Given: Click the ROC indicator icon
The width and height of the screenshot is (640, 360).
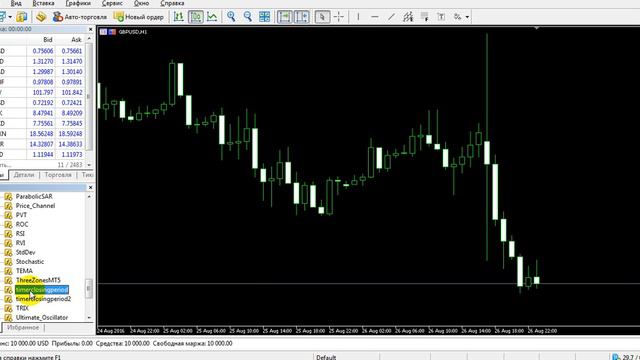Looking at the screenshot, I should point(8,224).
